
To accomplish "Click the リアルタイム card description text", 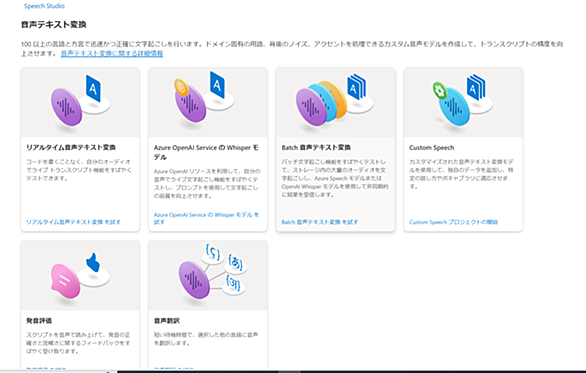I will click(78, 170).
